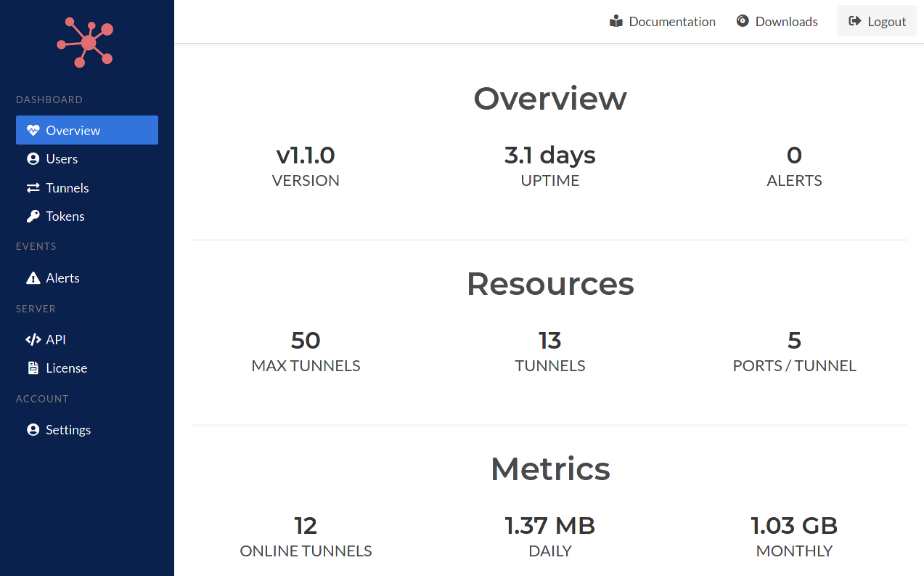Click the PORTS / TUNNEL label
This screenshot has width=924, height=576.
(795, 366)
